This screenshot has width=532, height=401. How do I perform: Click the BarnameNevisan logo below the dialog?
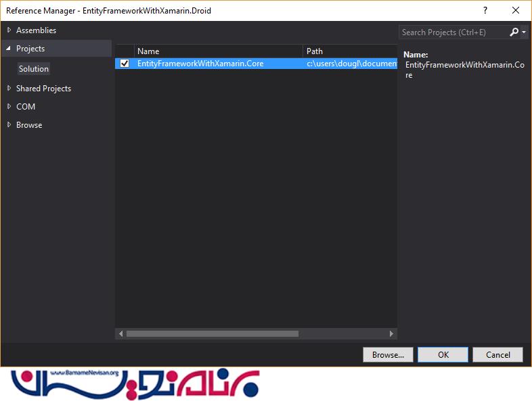pos(135,384)
